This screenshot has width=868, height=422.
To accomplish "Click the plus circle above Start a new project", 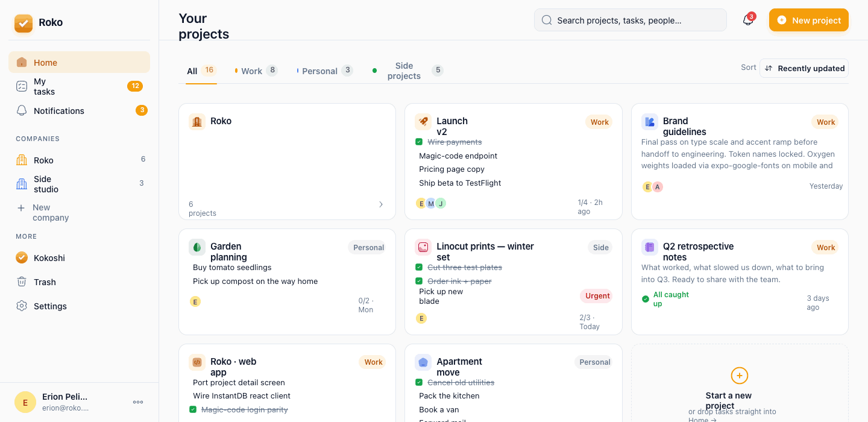I will (x=740, y=376).
